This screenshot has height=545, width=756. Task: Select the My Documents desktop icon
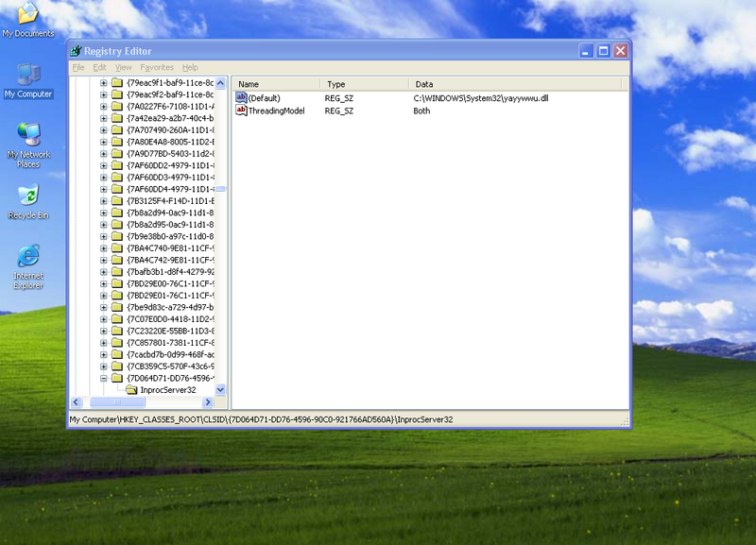(28, 20)
